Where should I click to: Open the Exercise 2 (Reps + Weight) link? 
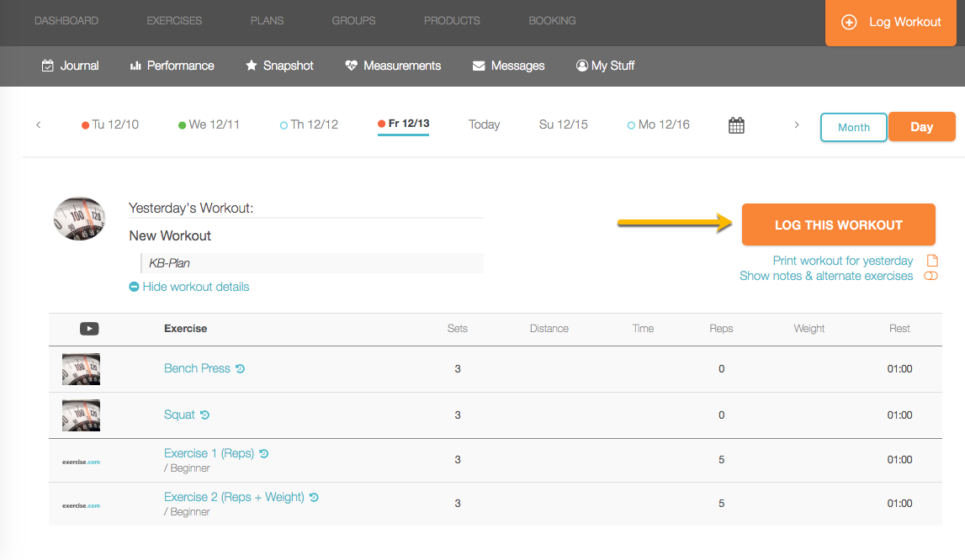click(234, 497)
